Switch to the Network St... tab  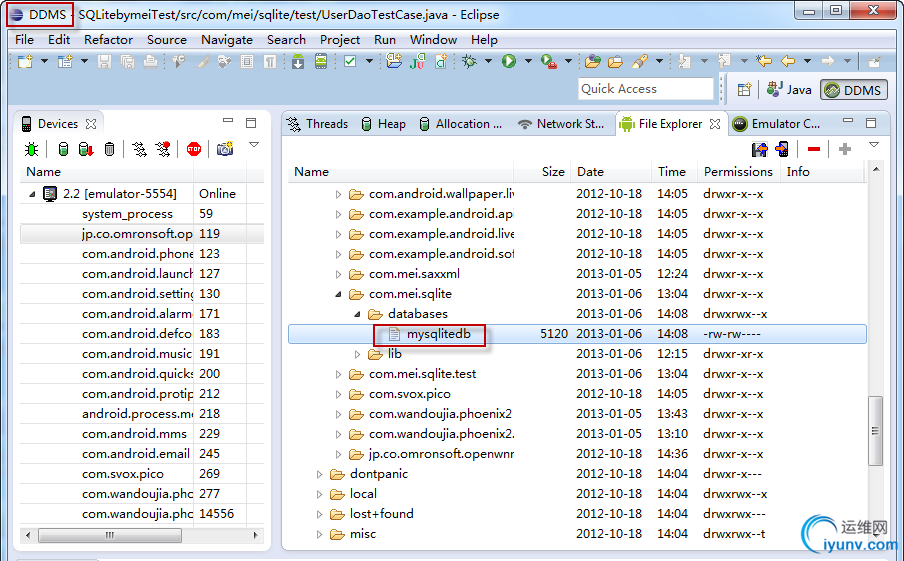point(562,124)
